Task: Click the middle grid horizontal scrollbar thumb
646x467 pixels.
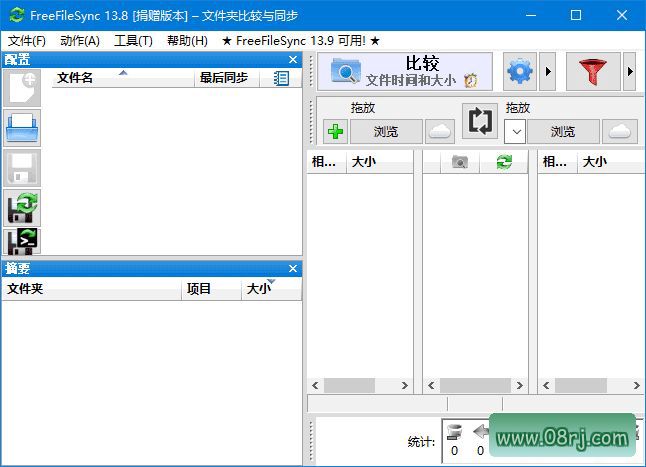Action: click(x=475, y=385)
